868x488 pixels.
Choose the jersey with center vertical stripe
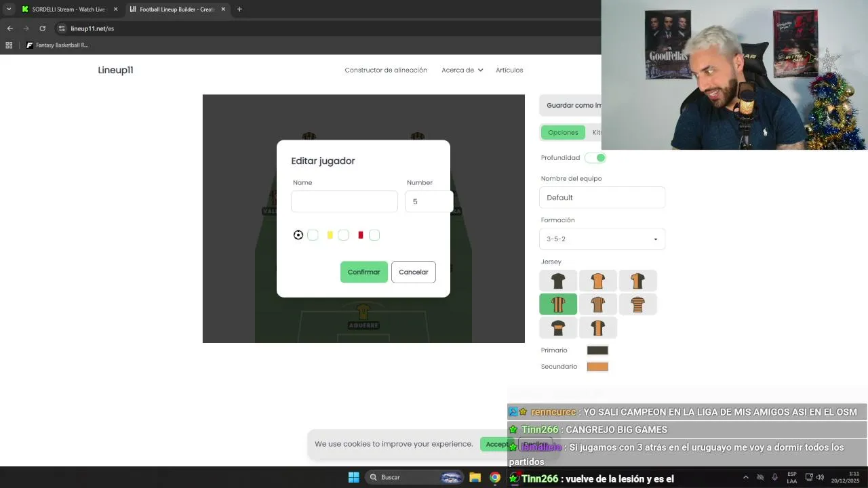[x=597, y=328]
